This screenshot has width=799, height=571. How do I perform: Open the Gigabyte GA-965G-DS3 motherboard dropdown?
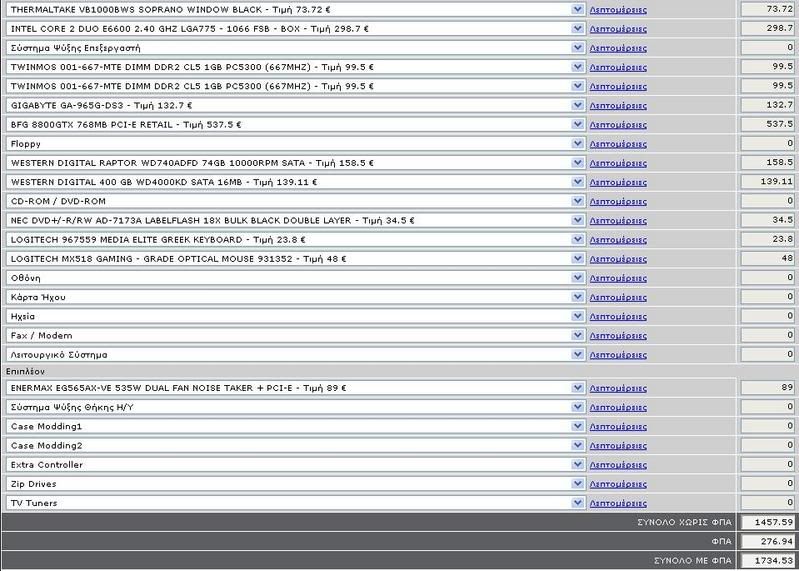295,105
